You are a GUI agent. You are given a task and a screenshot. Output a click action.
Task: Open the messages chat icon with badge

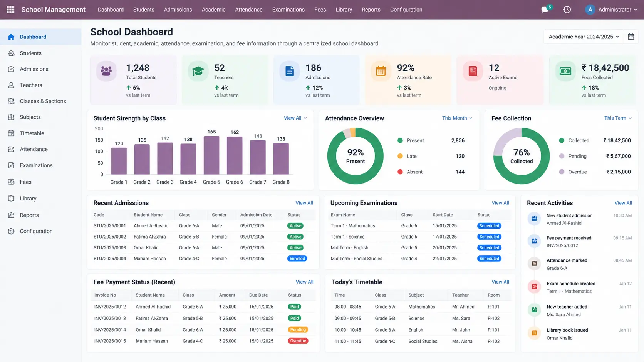(545, 9)
